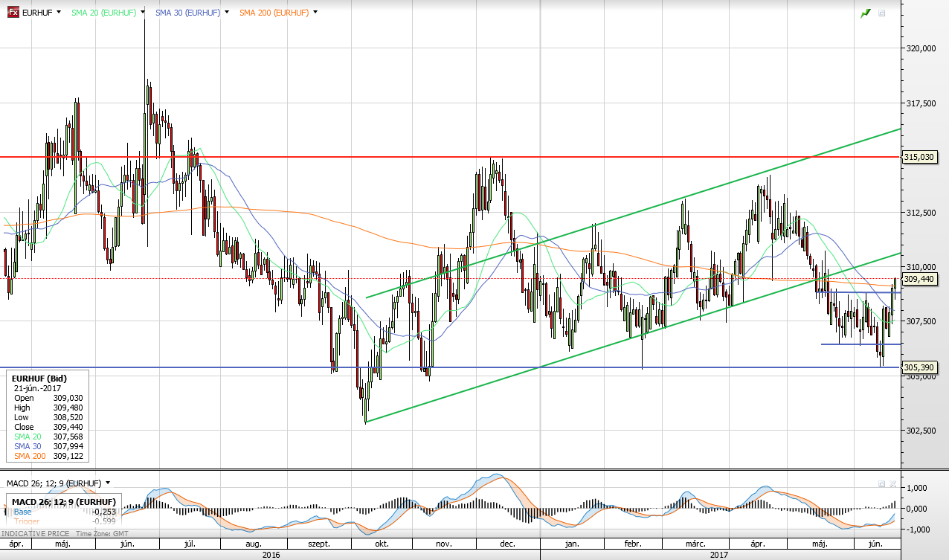This screenshot has width=949, height=560.
Task: Click the main chart panel restore icon
Action: (x=882, y=13)
